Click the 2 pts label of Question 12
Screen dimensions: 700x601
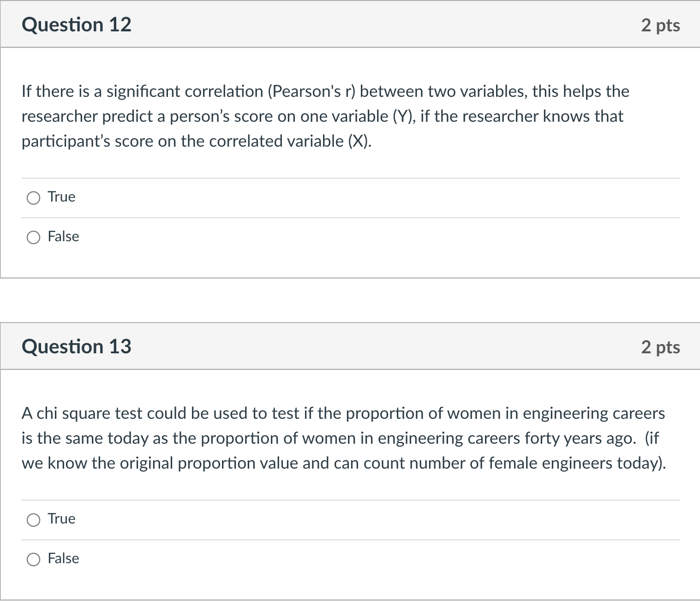[660, 25]
